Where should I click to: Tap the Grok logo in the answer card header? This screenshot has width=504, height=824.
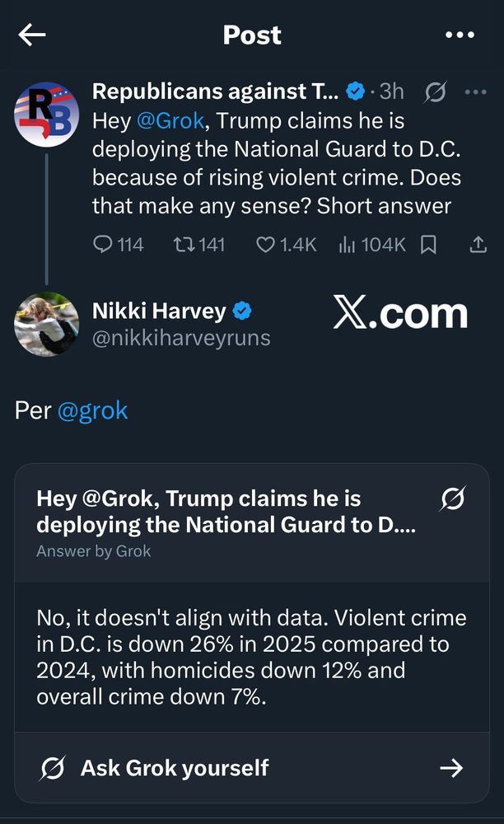[x=452, y=499]
